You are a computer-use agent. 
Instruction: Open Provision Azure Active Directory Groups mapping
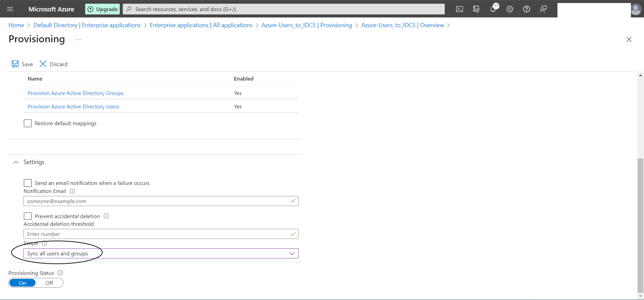click(x=75, y=93)
